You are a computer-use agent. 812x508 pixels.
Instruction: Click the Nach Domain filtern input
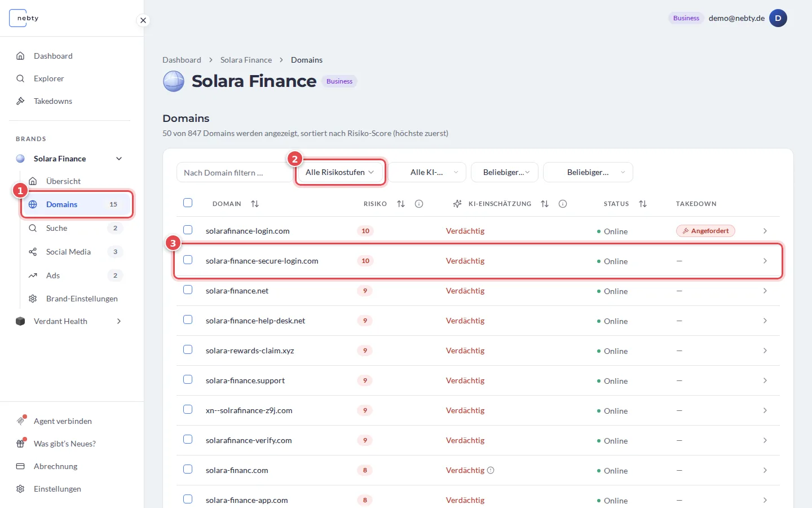pyautogui.click(x=234, y=173)
